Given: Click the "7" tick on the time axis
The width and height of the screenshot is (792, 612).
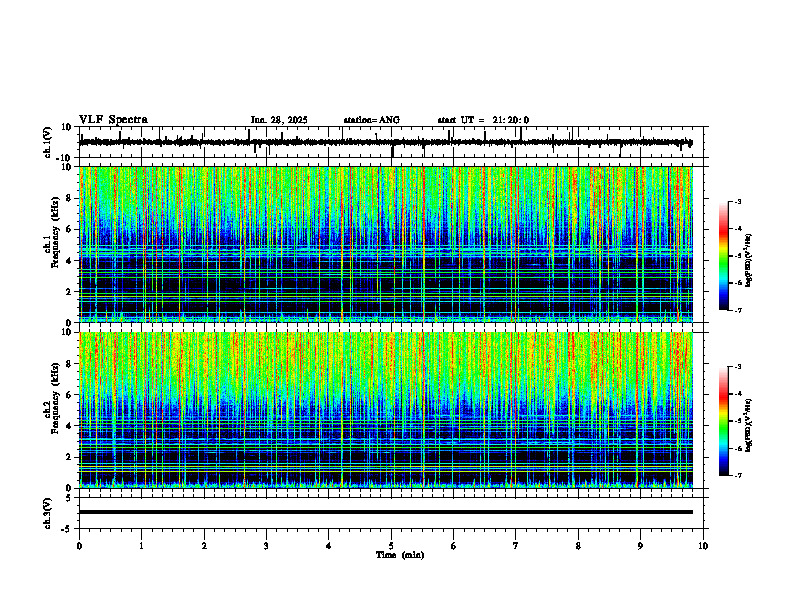Looking at the screenshot, I should tap(516, 546).
